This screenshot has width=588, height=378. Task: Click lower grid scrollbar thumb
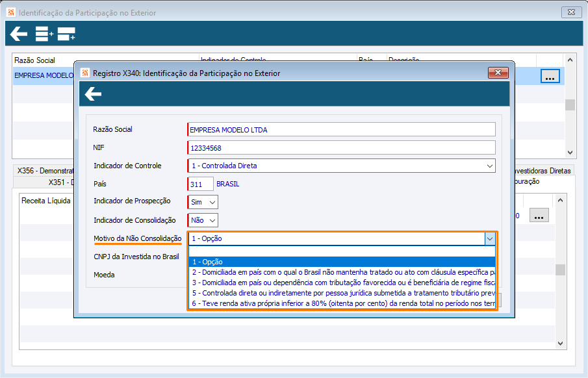coord(560,270)
